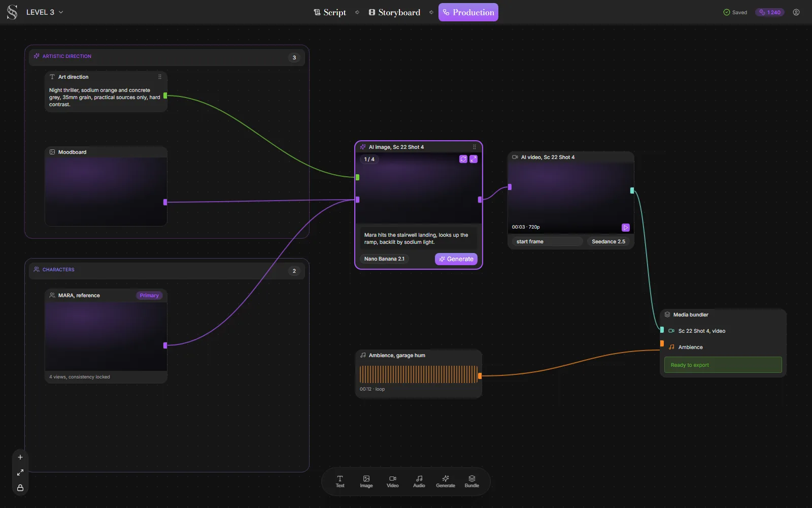
Task: Click the Ready to export button
Action: [x=723, y=365]
